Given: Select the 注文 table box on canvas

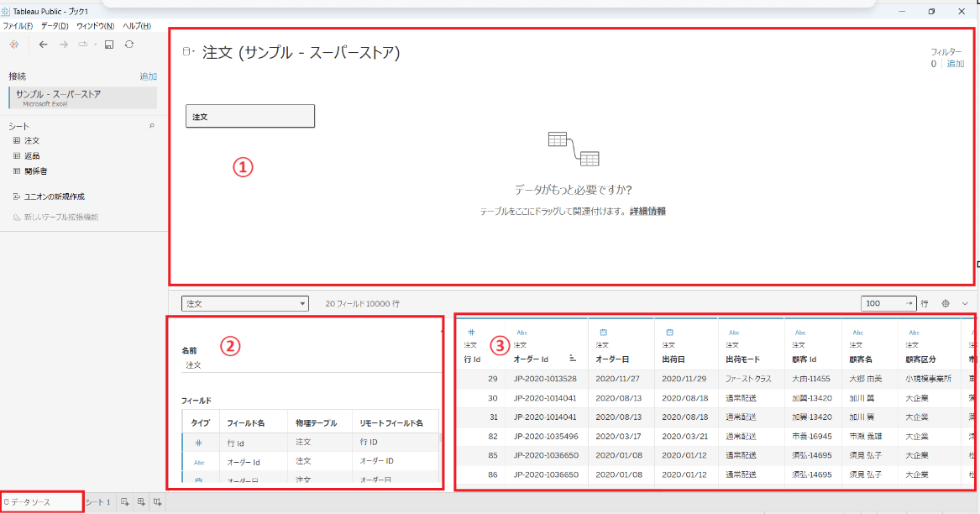Looking at the screenshot, I should pyautogui.click(x=250, y=116).
